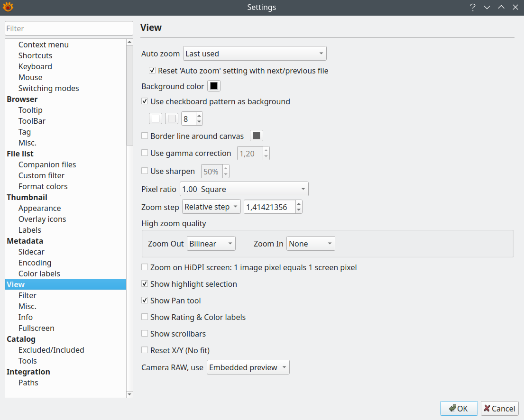524x420 pixels.
Task: Go to Keyboard settings section
Action: tap(35, 66)
